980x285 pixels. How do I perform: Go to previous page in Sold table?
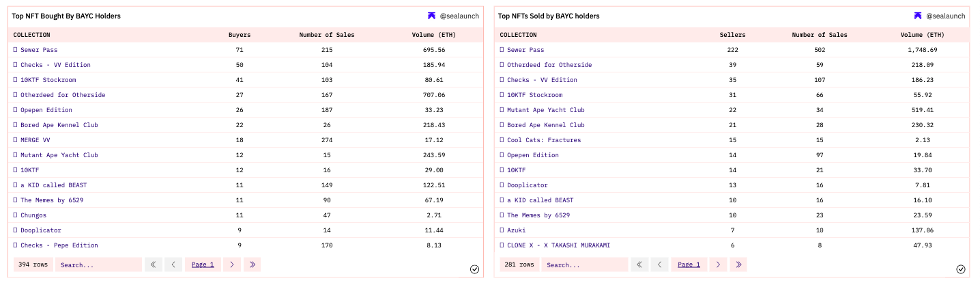[x=660, y=264]
